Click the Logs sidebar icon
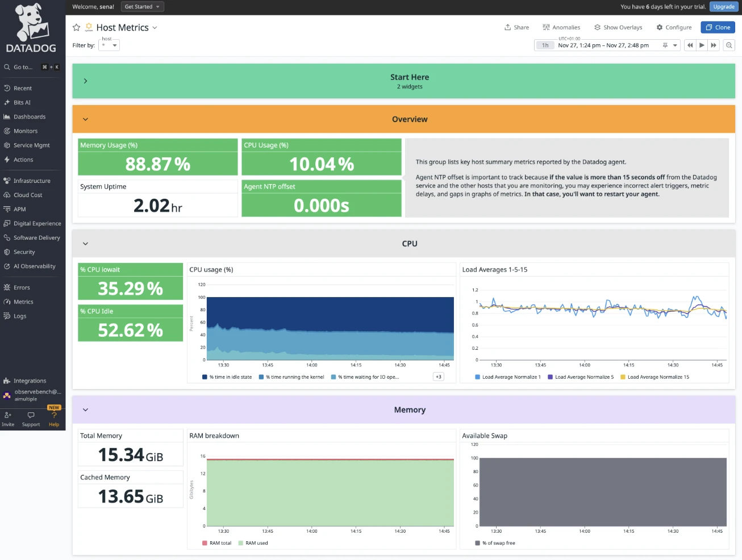The image size is (742, 560). tap(7, 316)
